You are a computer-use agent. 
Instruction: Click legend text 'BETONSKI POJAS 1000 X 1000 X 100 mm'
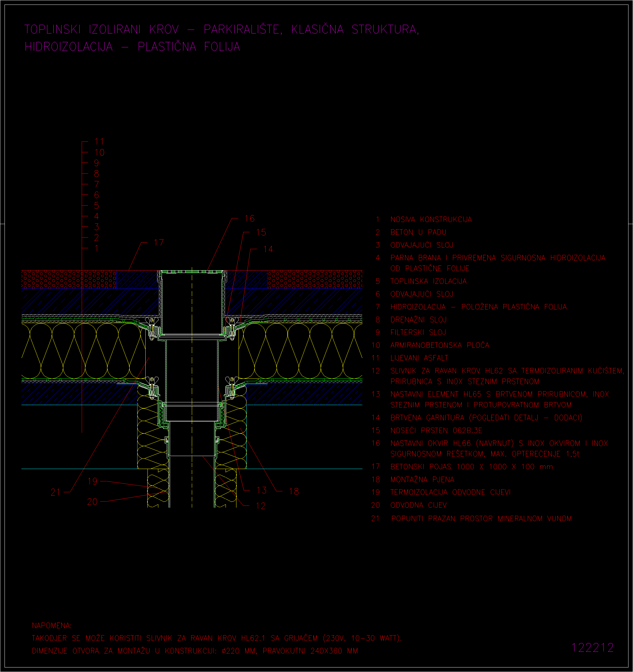471,467
